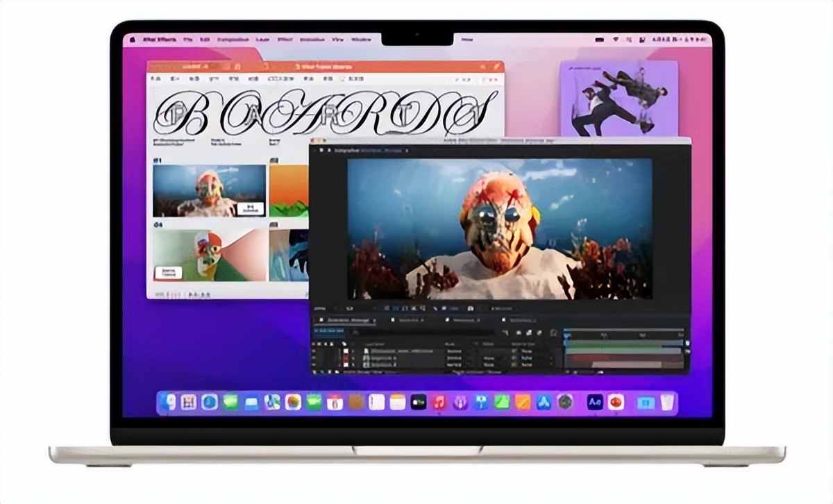Image resolution: width=833 pixels, height=504 pixels.
Task: Launch the Apple TV app in Dock
Action: point(418,402)
